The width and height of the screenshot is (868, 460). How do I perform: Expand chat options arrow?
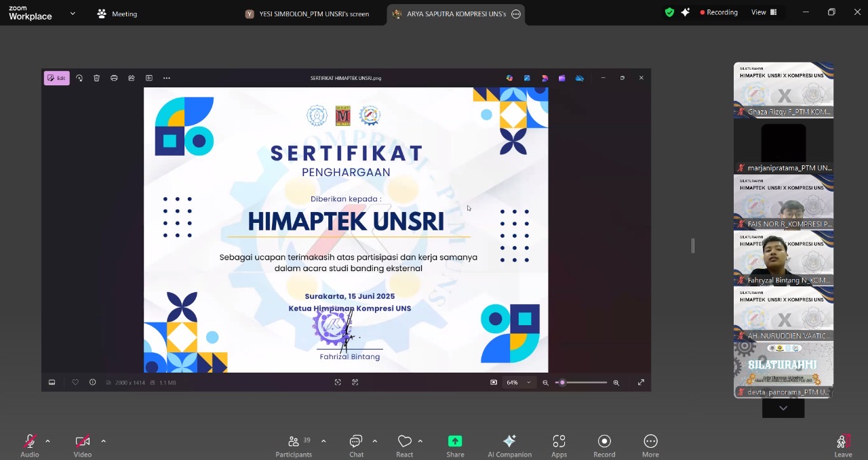point(374,441)
